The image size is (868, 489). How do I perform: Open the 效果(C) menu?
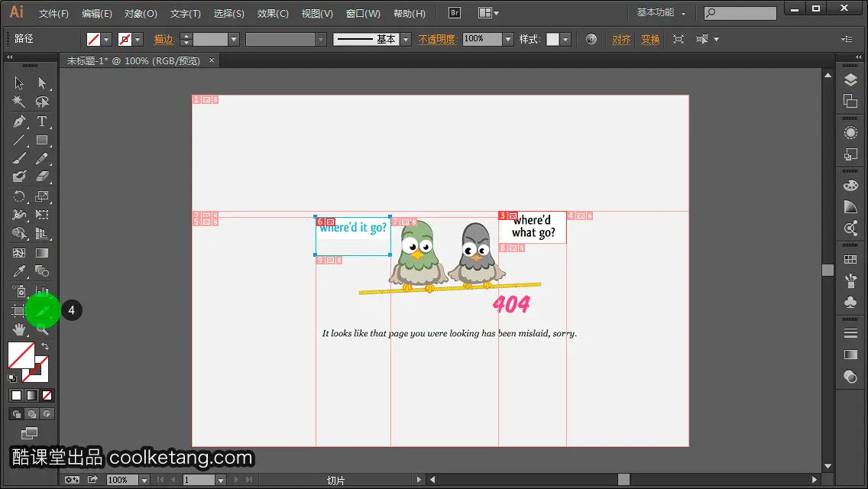pyautogui.click(x=273, y=13)
